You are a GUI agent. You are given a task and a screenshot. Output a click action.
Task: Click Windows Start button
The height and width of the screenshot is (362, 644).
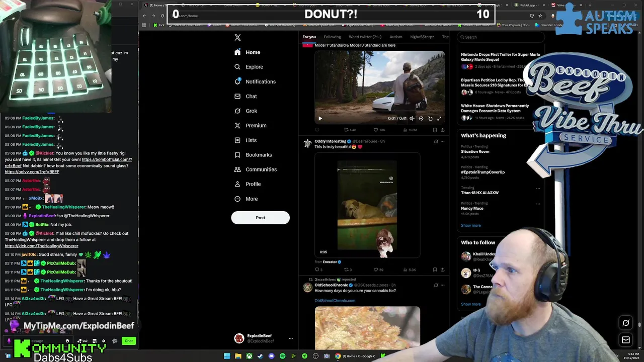pyautogui.click(x=227, y=356)
